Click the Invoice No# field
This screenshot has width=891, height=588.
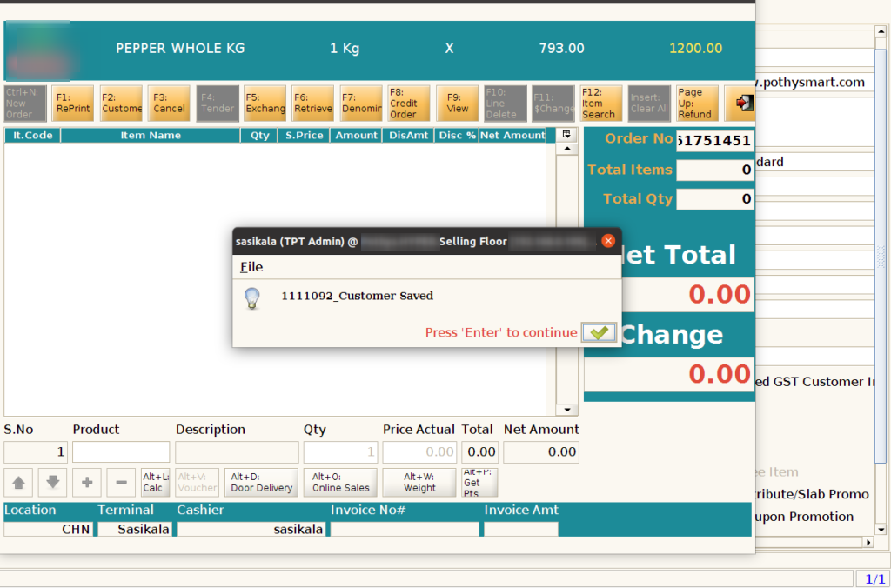pos(405,529)
